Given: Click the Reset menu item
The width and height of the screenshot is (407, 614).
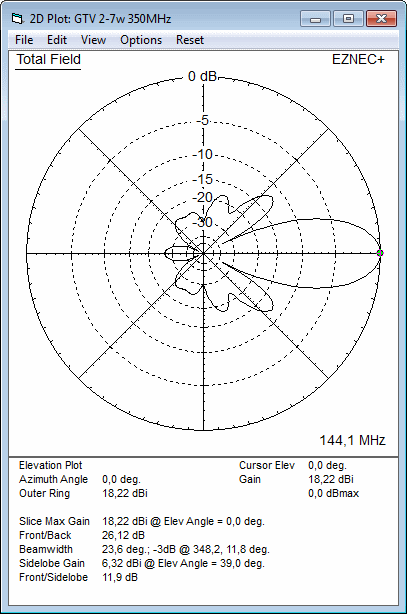Looking at the screenshot, I should [x=190, y=40].
